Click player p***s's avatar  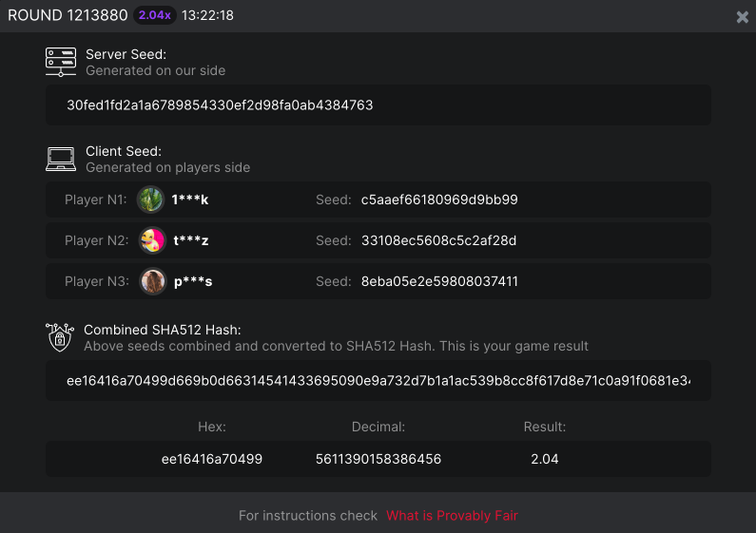(x=153, y=281)
